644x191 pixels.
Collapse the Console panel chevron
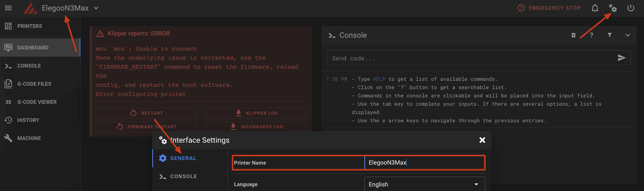[x=628, y=35]
